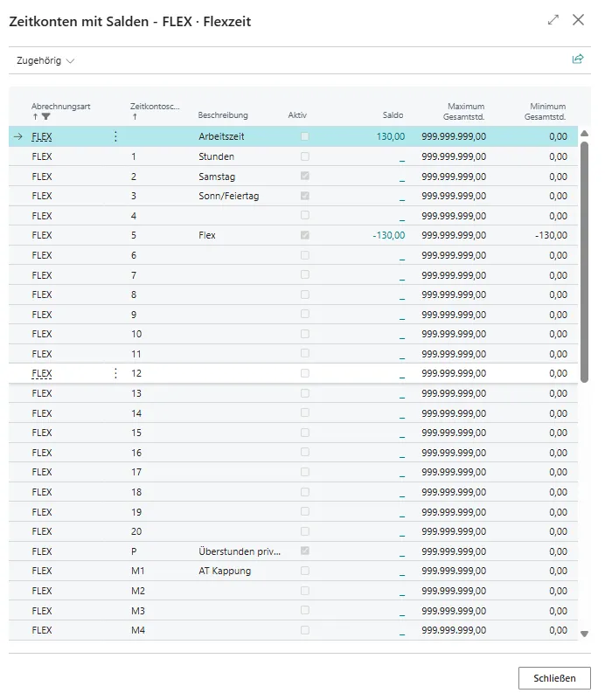
Task: Select the AT Kappung description cell
Action: pyautogui.click(x=225, y=572)
